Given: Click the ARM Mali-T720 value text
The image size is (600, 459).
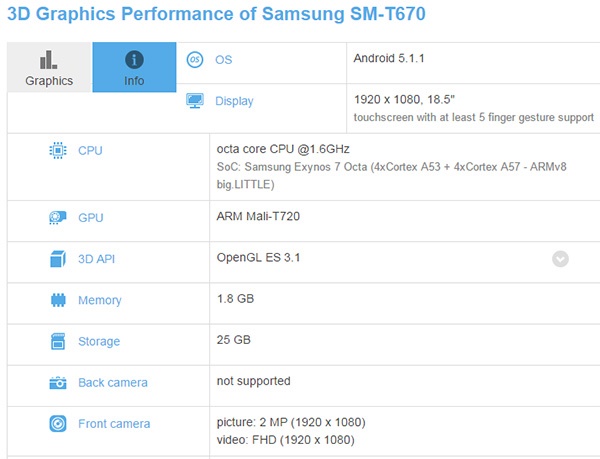Looking at the screenshot, I should (258, 216).
